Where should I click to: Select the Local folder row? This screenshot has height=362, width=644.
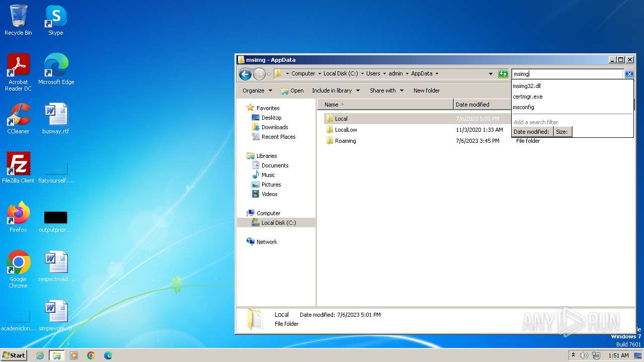pyautogui.click(x=418, y=119)
